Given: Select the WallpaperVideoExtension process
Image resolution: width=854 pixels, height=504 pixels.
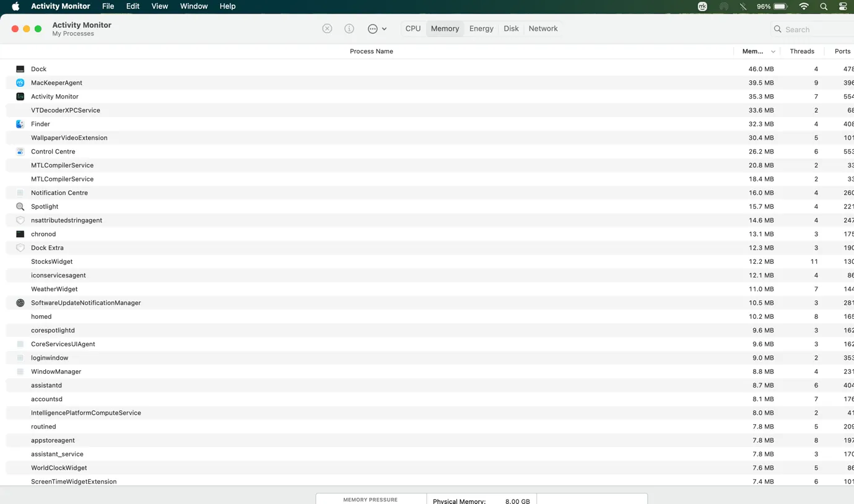Looking at the screenshot, I should tap(430, 137).
